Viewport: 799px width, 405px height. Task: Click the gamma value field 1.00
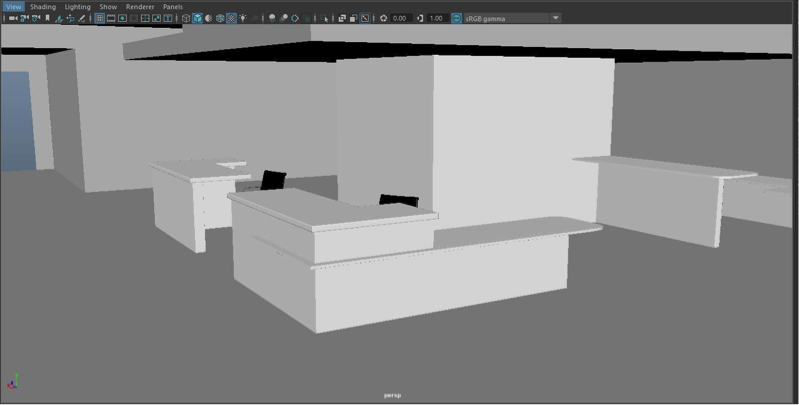[x=437, y=18]
